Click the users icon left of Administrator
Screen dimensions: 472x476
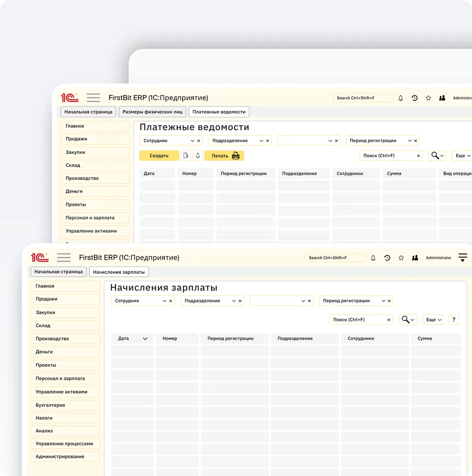pyautogui.click(x=415, y=258)
